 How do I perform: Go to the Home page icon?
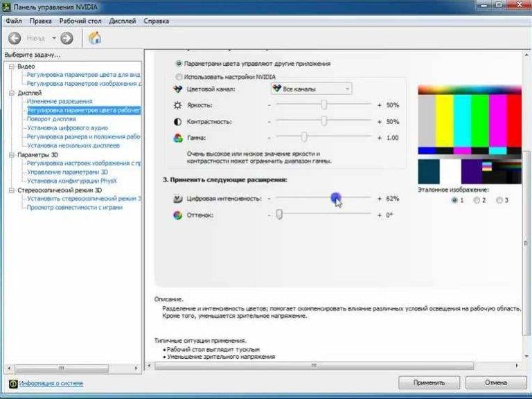pyautogui.click(x=95, y=38)
